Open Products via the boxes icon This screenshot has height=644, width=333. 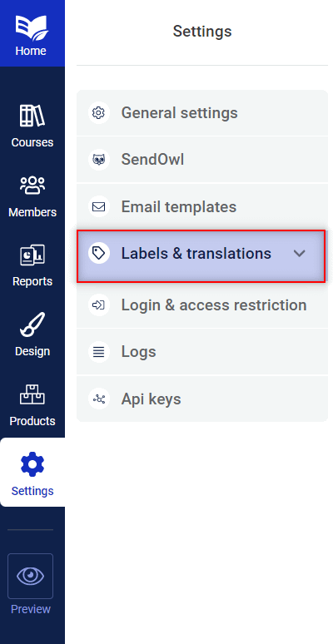pyautogui.click(x=32, y=394)
